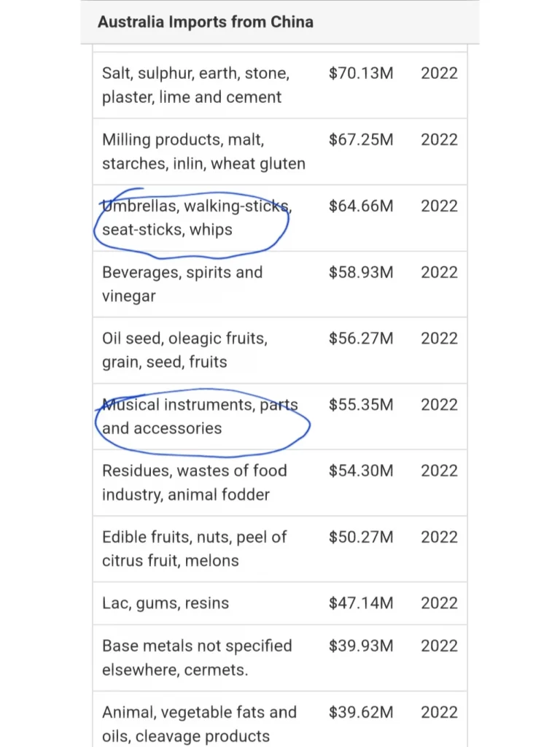The width and height of the screenshot is (560, 747).
Task: Click the $70.13M value for salt
Action: point(361,73)
